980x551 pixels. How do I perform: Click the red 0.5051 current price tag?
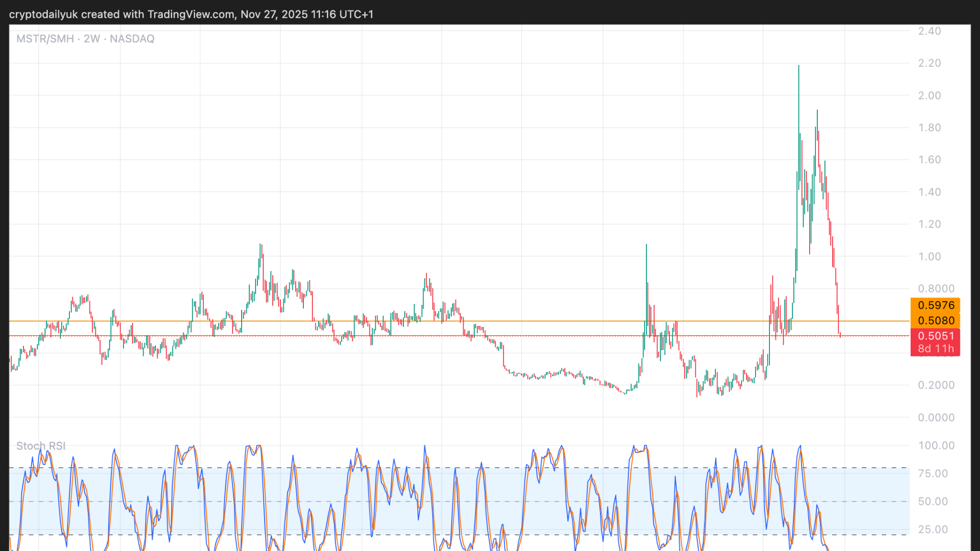(935, 336)
